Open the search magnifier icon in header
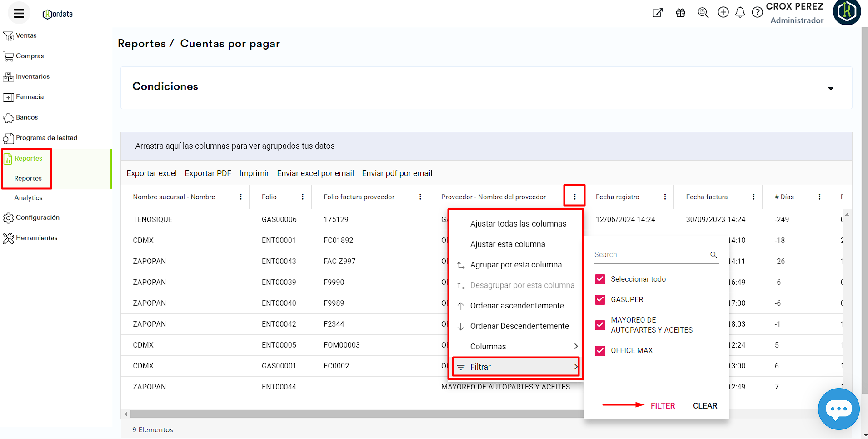The width and height of the screenshot is (868, 439). pos(703,13)
